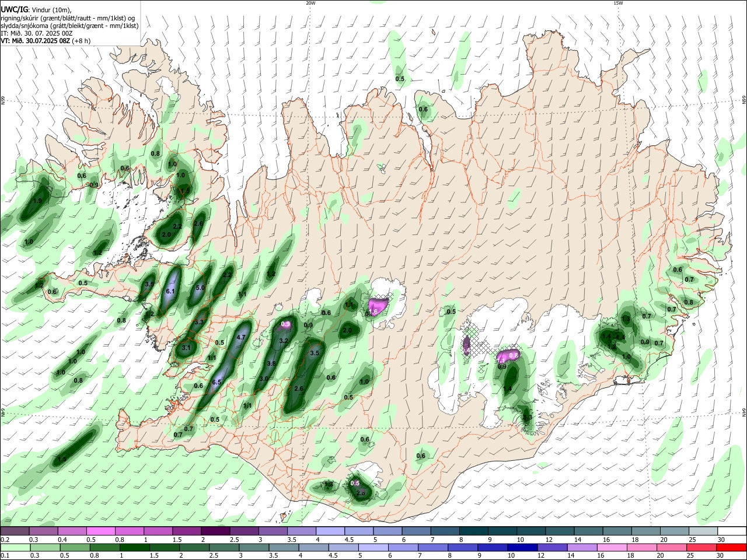Click upper row swatch between 1.5 and 2
This screenshot has width=747, height=560.
[x=186, y=531]
